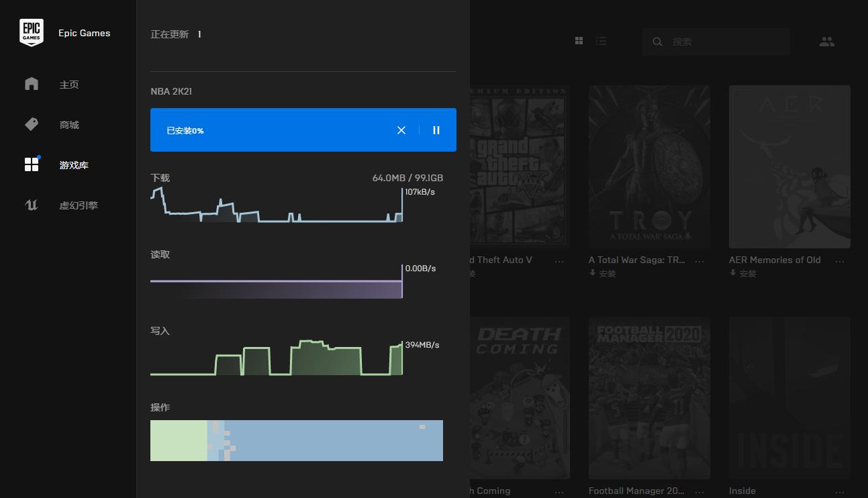Select 主页 menu label

(x=69, y=85)
